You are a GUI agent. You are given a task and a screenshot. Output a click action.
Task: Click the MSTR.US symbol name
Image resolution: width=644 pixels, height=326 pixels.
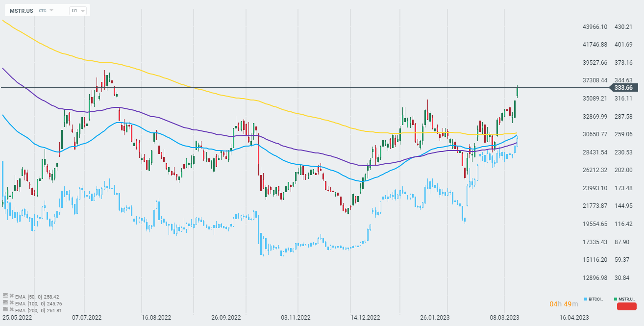click(x=22, y=10)
